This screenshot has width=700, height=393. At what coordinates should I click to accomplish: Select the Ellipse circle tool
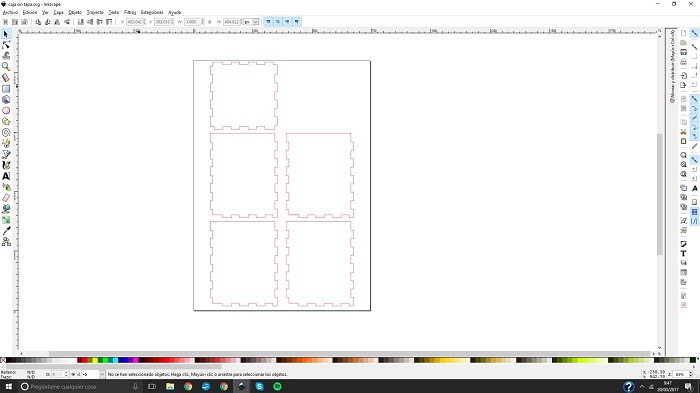point(6,110)
